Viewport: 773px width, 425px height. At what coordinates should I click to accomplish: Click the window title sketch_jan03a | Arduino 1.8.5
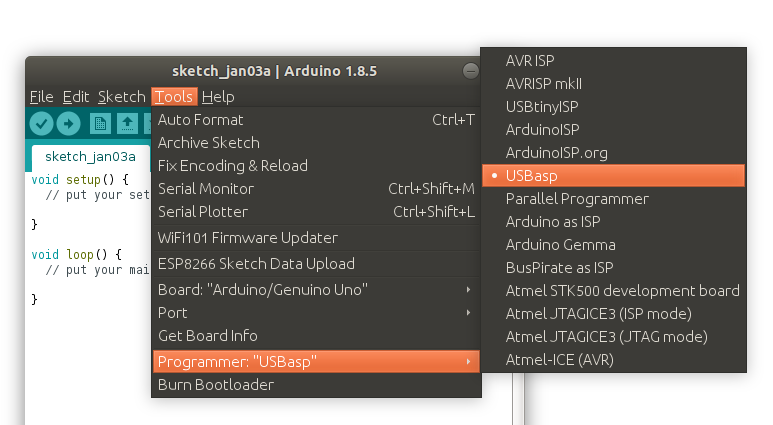click(x=274, y=71)
